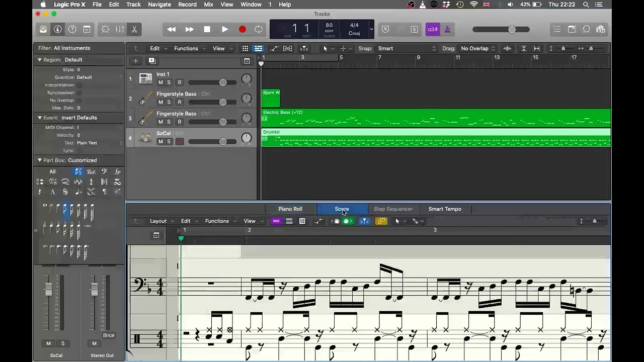The width and height of the screenshot is (644, 362).
Task: Open the Tracks area Edit menu
Action: pos(157,48)
